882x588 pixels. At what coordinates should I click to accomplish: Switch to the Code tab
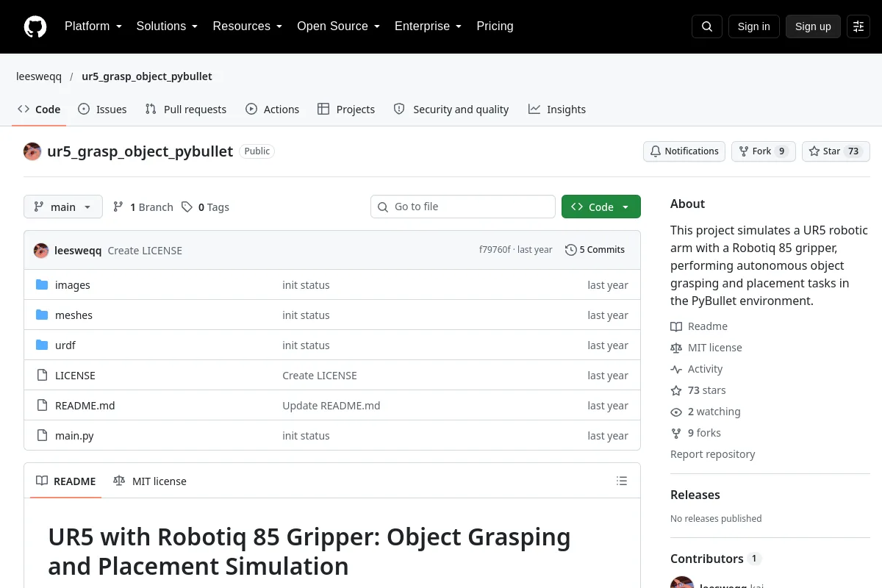(40, 110)
